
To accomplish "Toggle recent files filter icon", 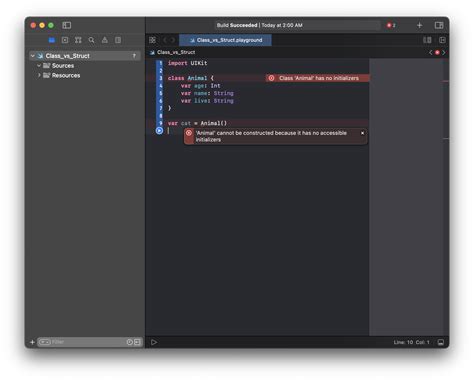I will pos(130,342).
